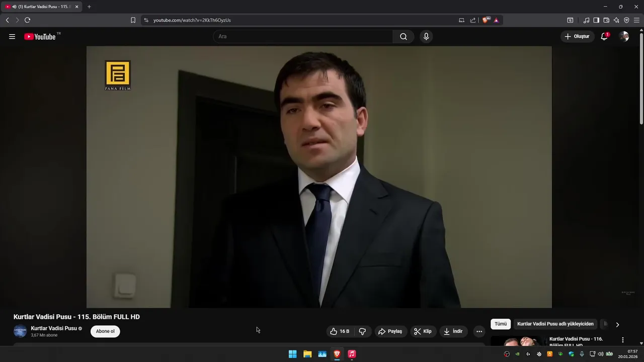Subscribe with the Abone ol button
This screenshot has height=362, width=644.
tap(105, 331)
